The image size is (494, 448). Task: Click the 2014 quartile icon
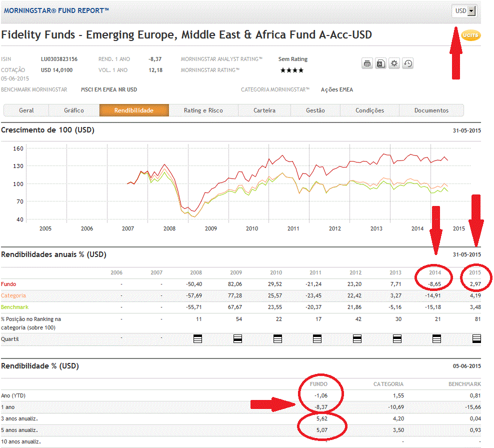436,339
